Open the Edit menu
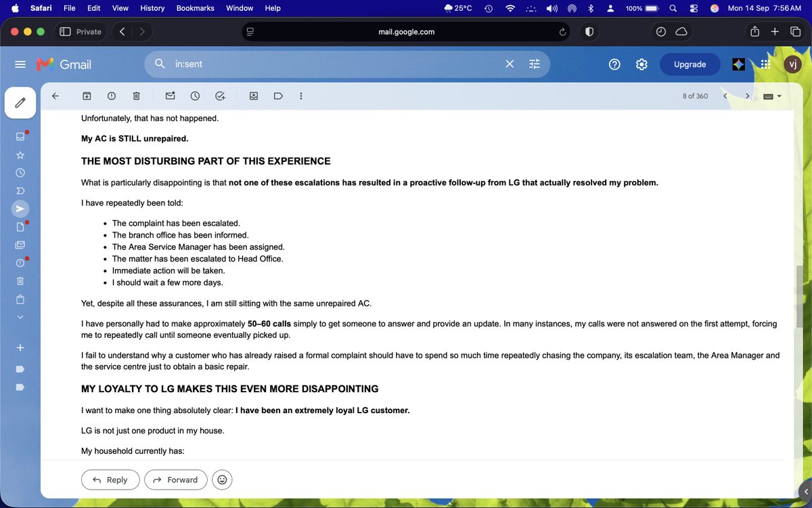The width and height of the screenshot is (812, 508). coord(94,8)
